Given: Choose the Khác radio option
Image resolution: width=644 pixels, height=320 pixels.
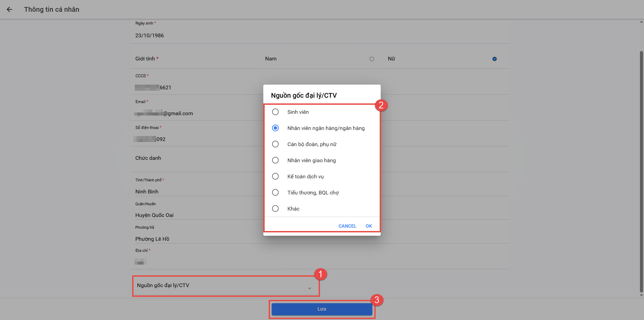Looking at the screenshot, I should pyautogui.click(x=275, y=209).
